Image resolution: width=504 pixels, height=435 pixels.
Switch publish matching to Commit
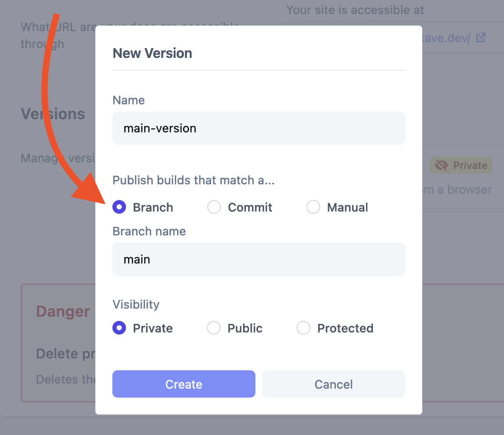[214, 207]
